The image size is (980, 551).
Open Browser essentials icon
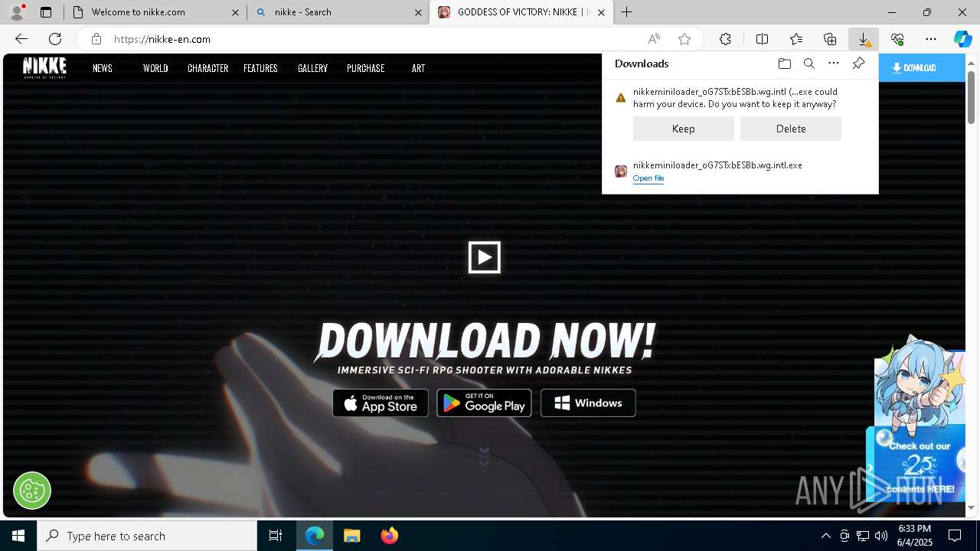(x=897, y=39)
